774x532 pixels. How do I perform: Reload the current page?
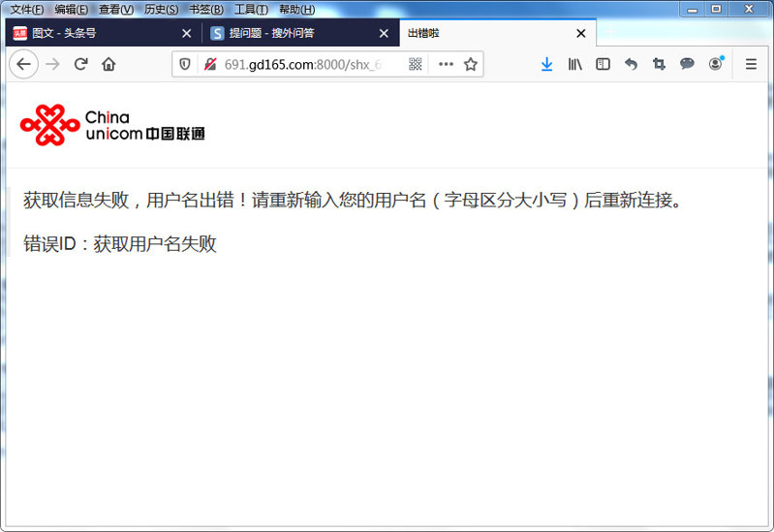click(81, 64)
